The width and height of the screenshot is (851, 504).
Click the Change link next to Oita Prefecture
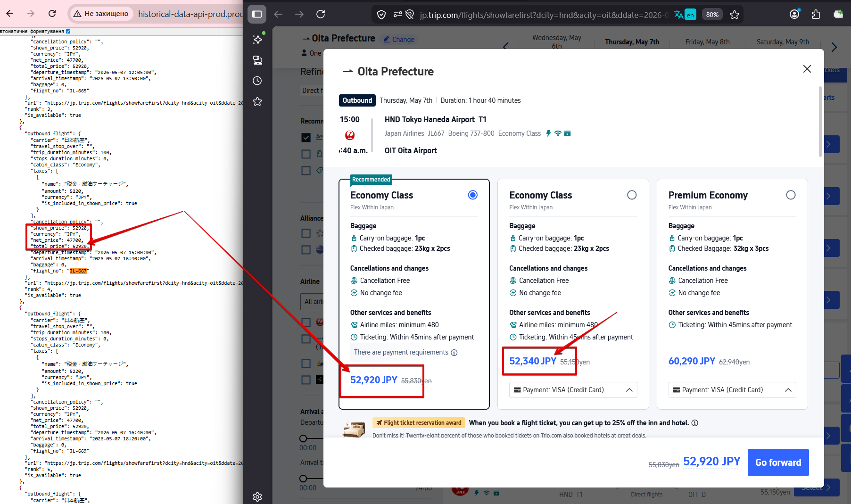(x=398, y=40)
